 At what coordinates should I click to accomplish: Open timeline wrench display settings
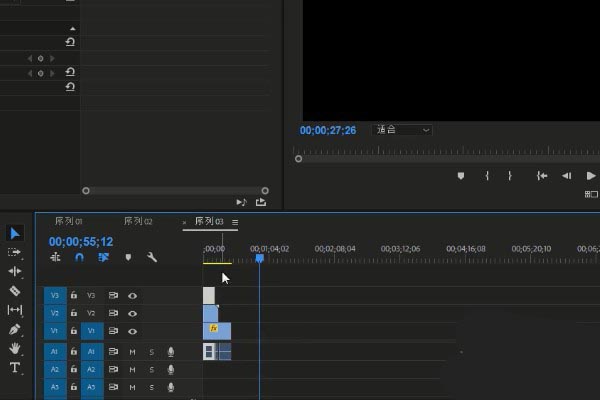tap(152, 257)
